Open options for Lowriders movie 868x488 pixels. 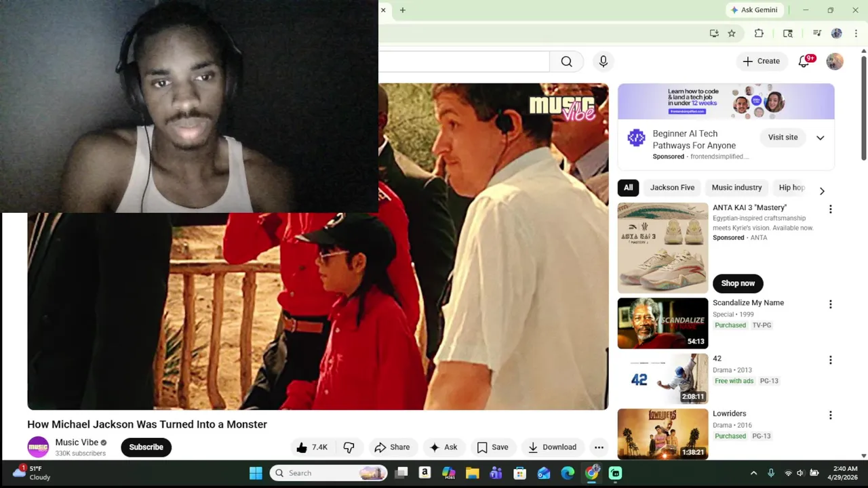tap(830, 415)
